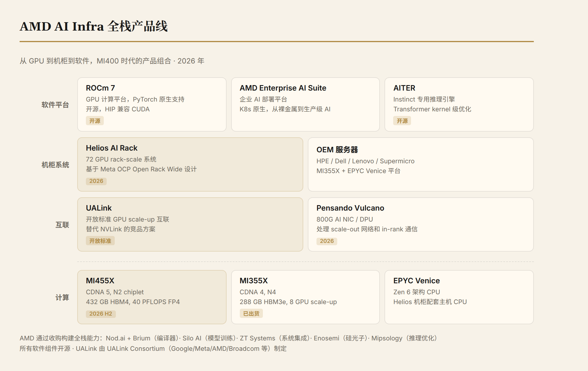The width and height of the screenshot is (588, 371).
Task: Click text 'Zen 6 架构 CPU'
Action: click(x=417, y=292)
